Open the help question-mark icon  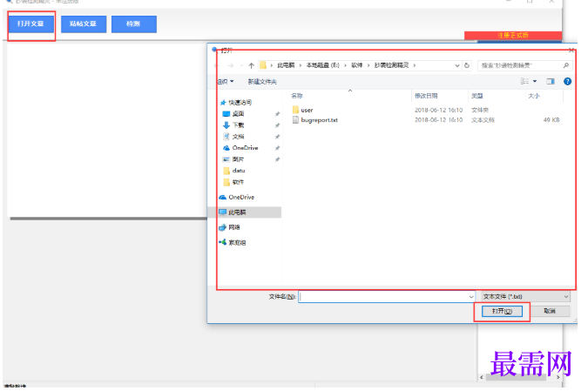(567, 81)
